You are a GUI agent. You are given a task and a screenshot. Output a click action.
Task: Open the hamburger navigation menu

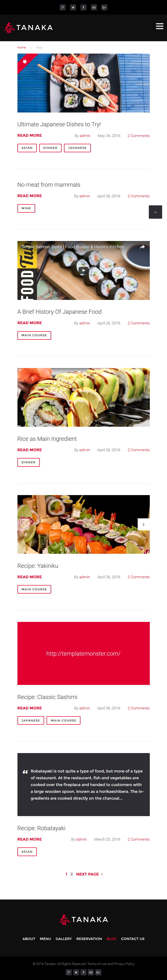(x=160, y=26)
